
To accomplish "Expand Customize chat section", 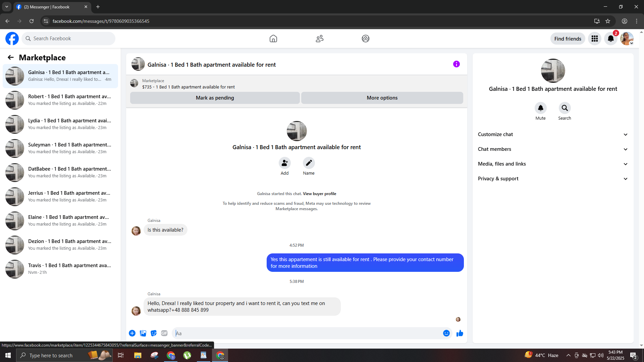I will click(x=553, y=134).
